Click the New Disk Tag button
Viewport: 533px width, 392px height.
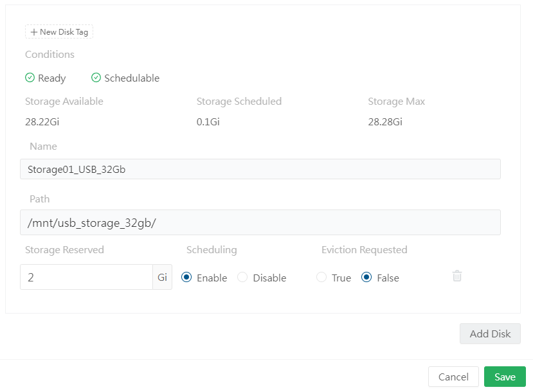(x=59, y=32)
